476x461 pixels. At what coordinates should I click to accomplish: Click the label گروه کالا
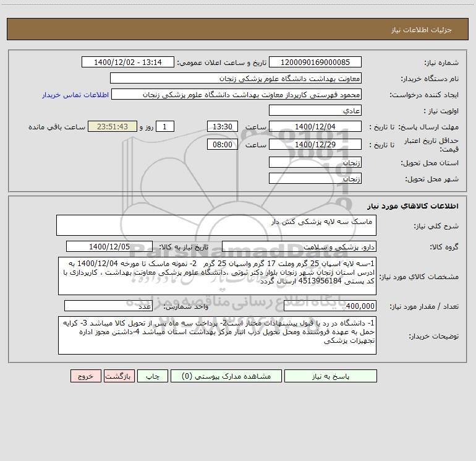(444, 248)
